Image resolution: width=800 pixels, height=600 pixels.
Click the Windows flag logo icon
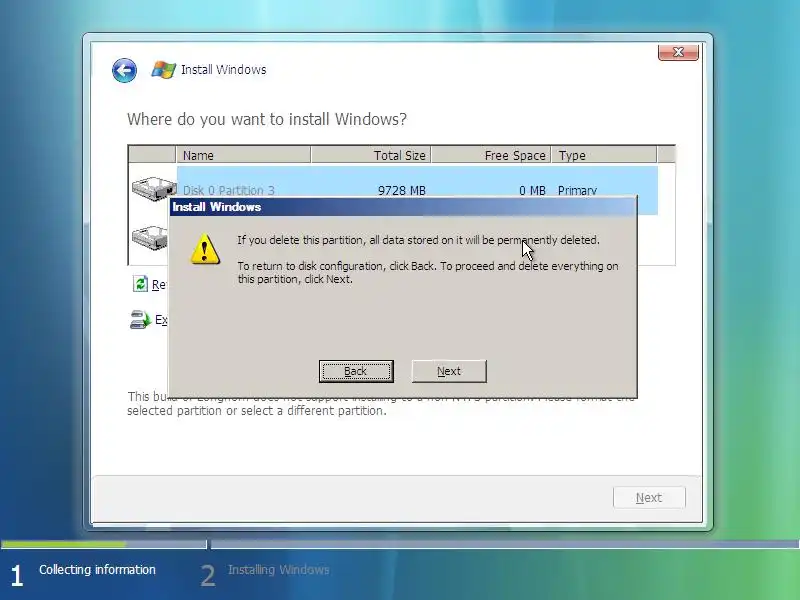pyautogui.click(x=163, y=70)
